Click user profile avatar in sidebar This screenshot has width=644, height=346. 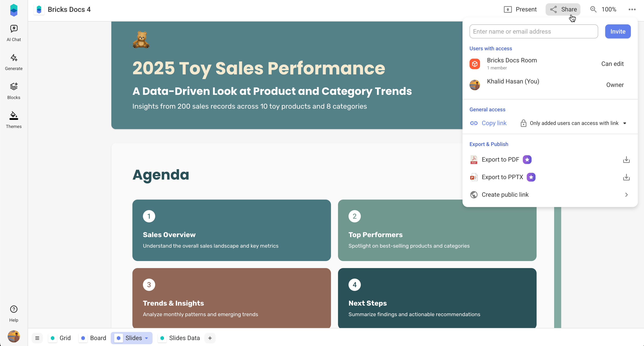14,336
